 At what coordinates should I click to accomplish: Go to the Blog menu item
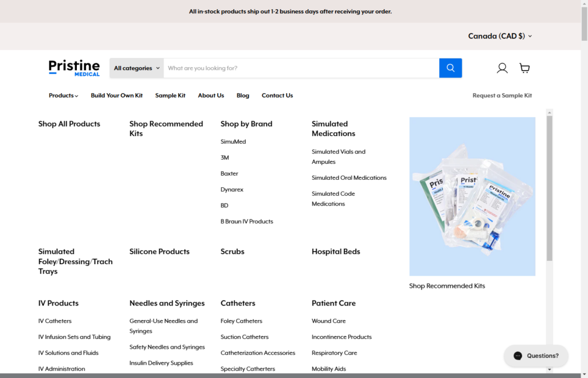pos(242,95)
